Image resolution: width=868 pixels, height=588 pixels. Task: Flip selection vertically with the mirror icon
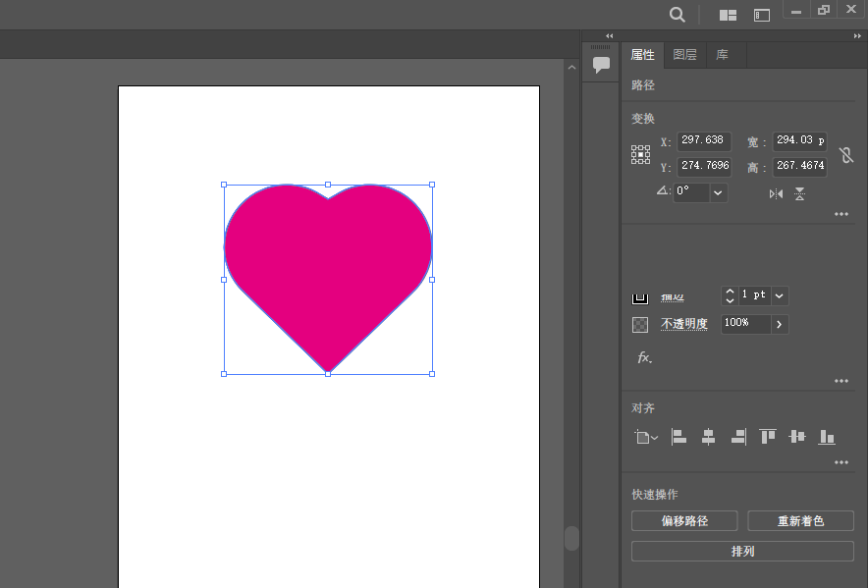point(800,193)
